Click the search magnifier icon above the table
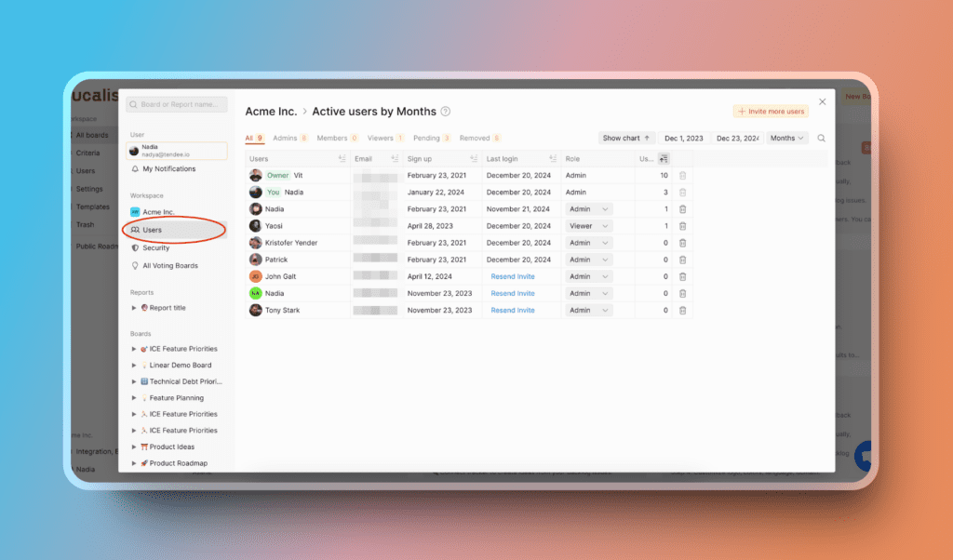The image size is (953, 560). click(821, 139)
